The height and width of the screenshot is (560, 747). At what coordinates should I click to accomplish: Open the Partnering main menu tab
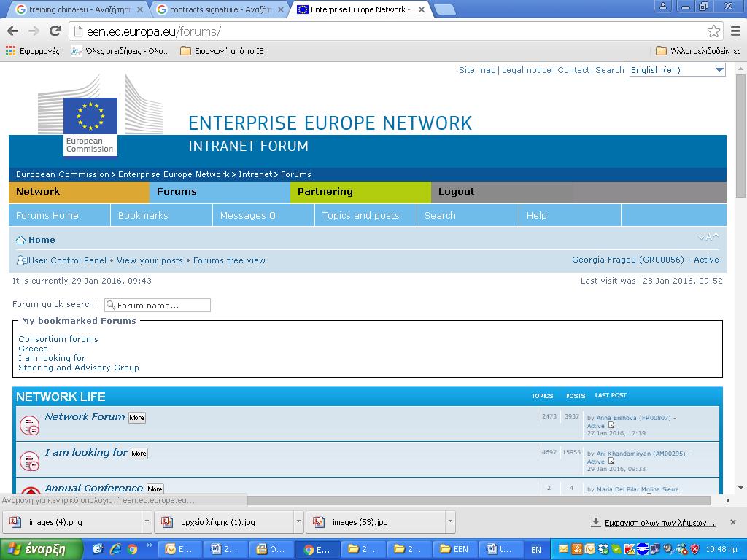tap(360, 192)
